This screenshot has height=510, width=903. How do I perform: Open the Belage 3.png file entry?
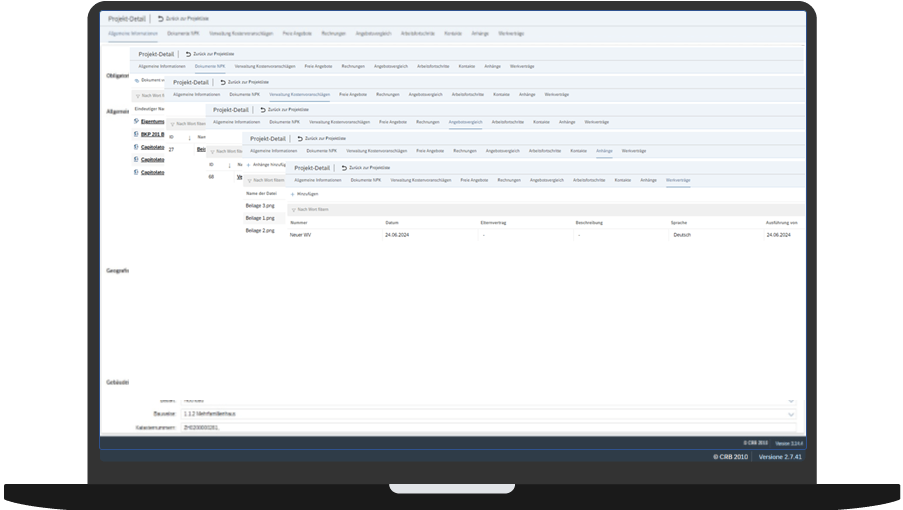[x=260, y=205]
